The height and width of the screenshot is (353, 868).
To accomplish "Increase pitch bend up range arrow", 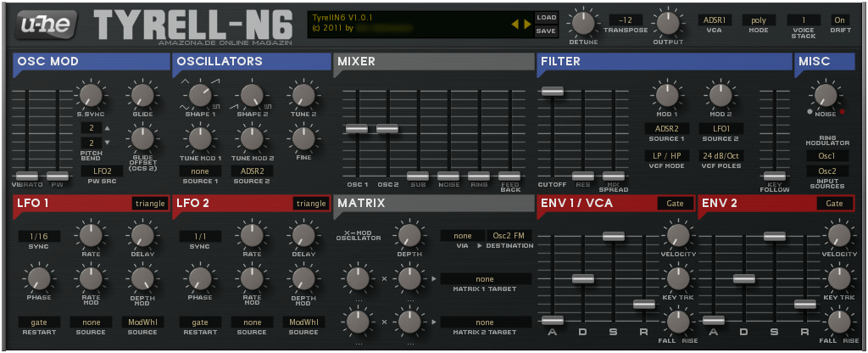I will 108,128.
